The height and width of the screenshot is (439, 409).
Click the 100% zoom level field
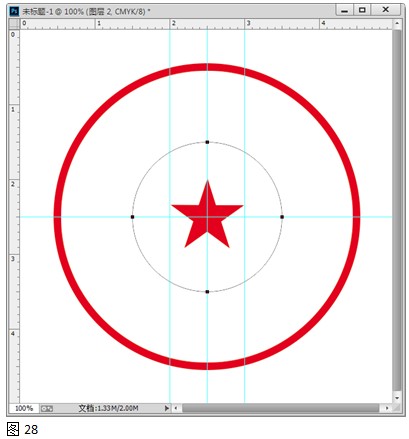point(24,408)
